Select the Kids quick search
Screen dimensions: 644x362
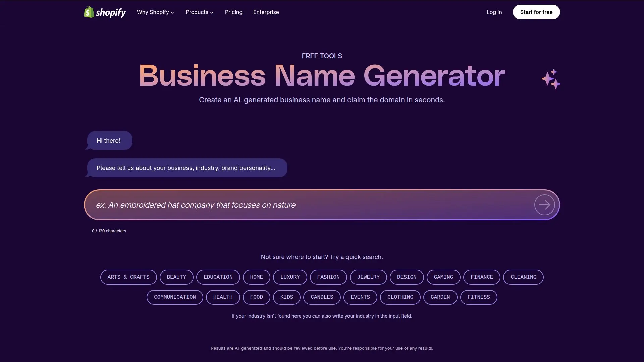click(x=287, y=297)
